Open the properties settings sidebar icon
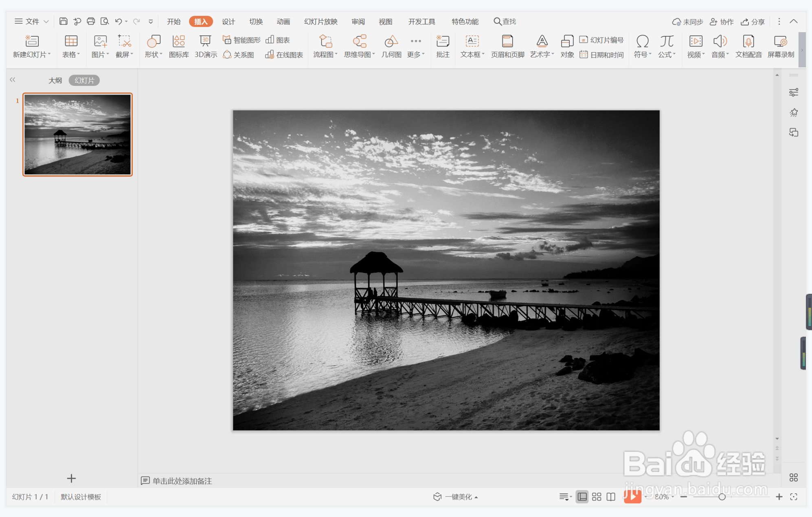The image size is (812, 517). 794,92
